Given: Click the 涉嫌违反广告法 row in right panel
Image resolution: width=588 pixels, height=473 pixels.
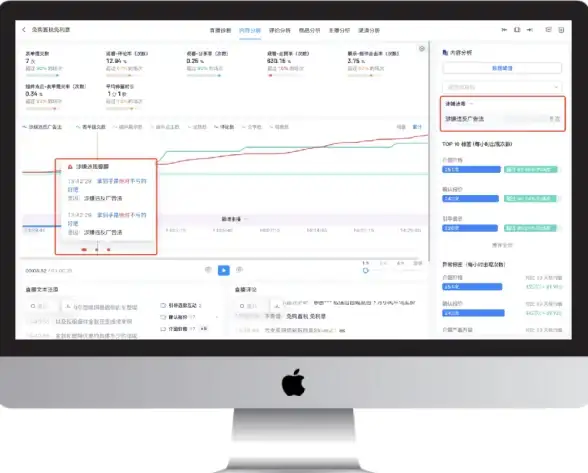Looking at the screenshot, I should click(502, 119).
